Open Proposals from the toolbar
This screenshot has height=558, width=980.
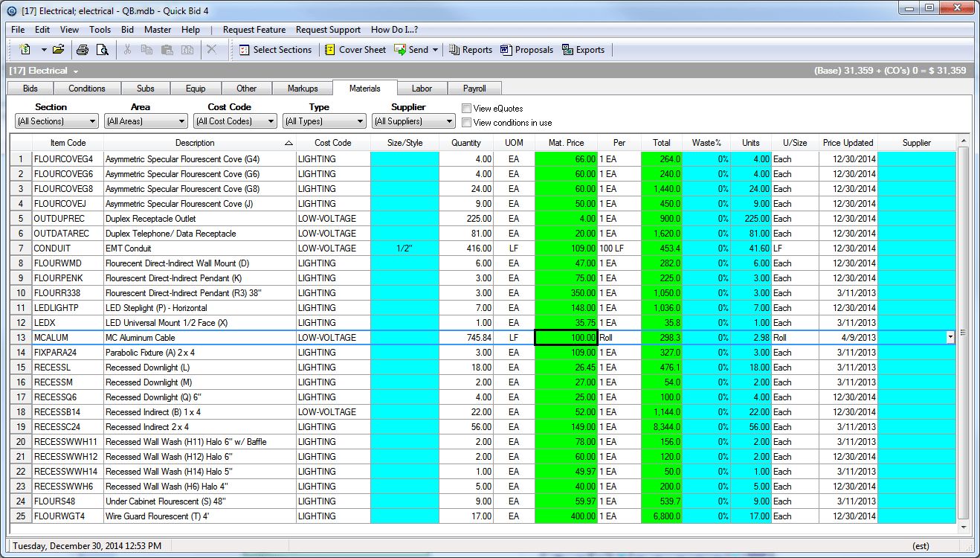click(x=526, y=50)
